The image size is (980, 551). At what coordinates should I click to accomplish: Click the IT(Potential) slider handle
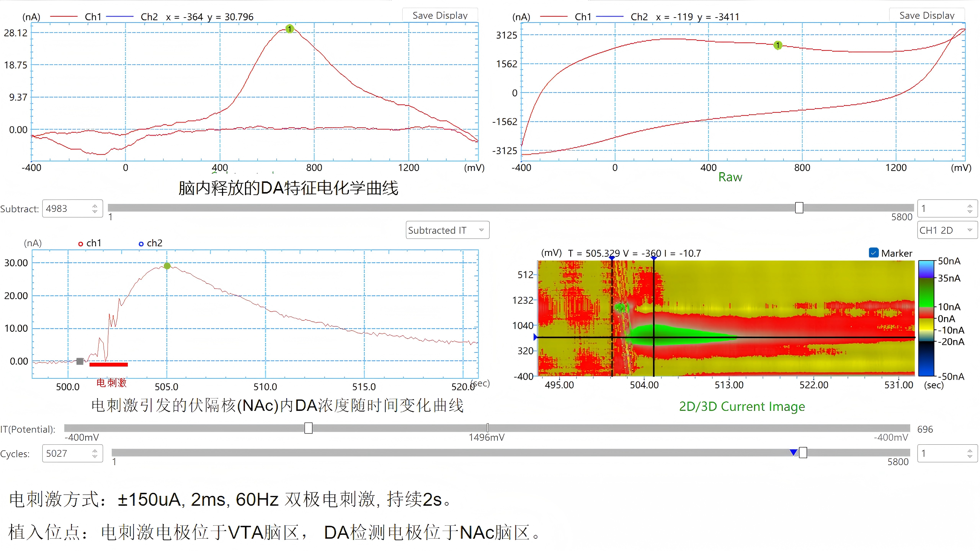[309, 428]
